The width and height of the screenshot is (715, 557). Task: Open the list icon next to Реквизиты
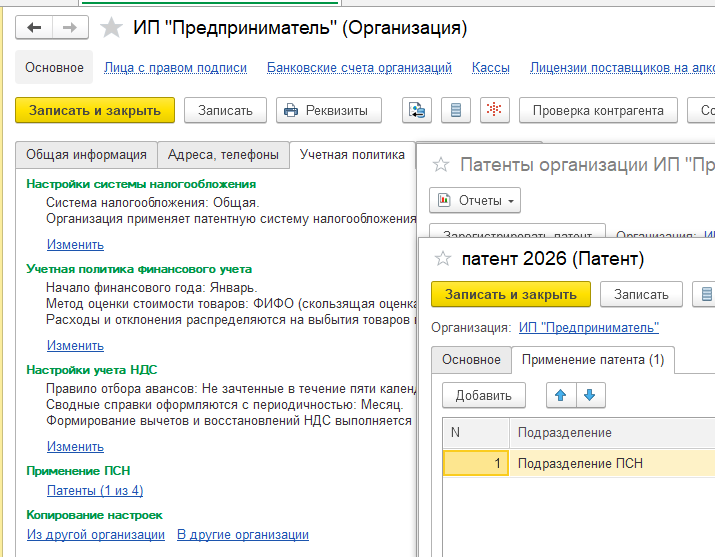click(456, 110)
